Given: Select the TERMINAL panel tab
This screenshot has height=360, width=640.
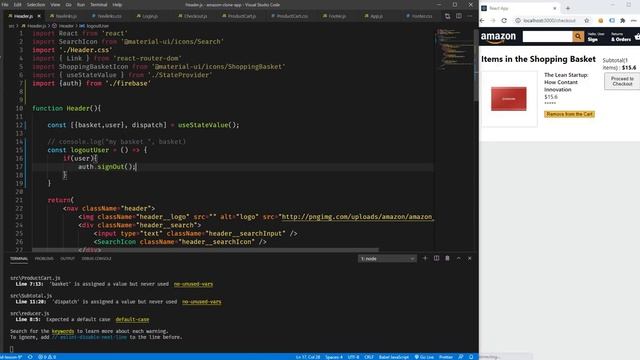Looking at the screenshot, I should click(x=19, y=259).
